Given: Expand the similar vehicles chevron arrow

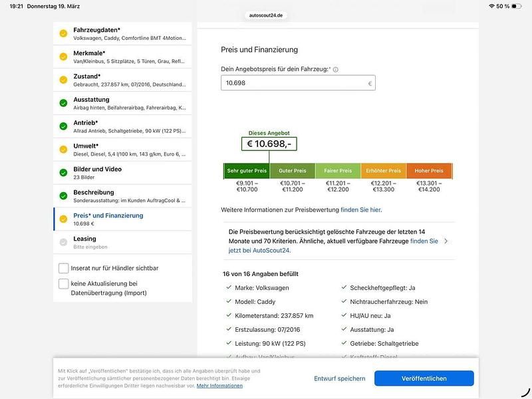Looking at the screenshot, I should (x=446, y=241).
